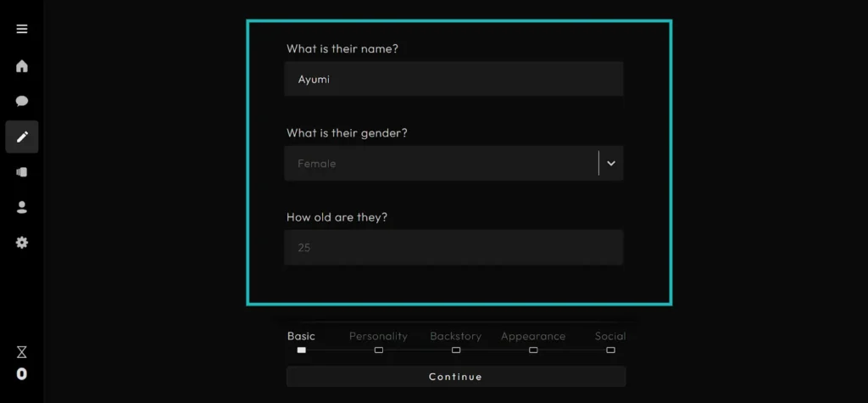868x403 pixels.
Task: Open the hamburger menu in the sidebar
Action: (x=22, y=29)
